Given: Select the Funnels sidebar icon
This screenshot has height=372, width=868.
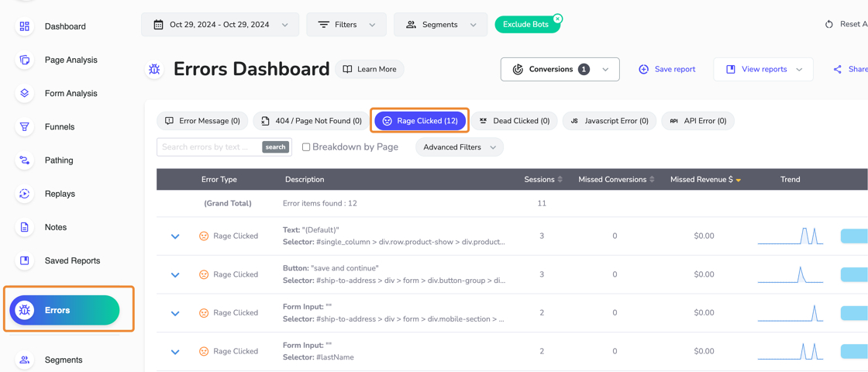Looking at the screenshot, I should (25, 126).
